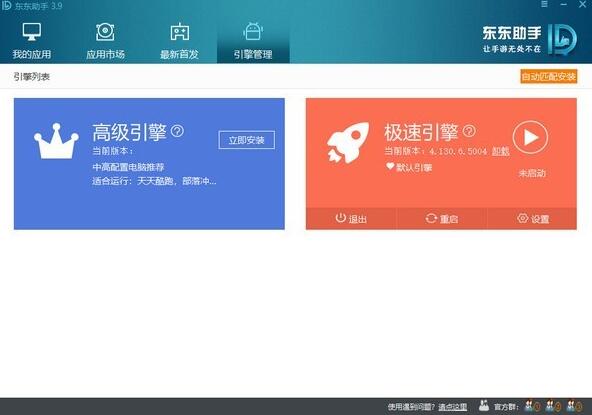Open first official group icon
This screenshot has width=592, height=415.
pyautogui.click(x=532, y=406)
